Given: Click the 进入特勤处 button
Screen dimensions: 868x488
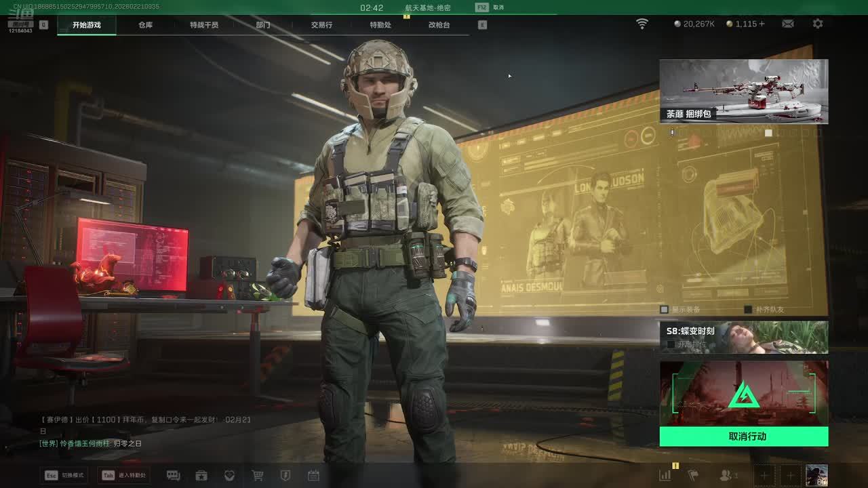Looking at the screenshot, I should click(124, 475).
